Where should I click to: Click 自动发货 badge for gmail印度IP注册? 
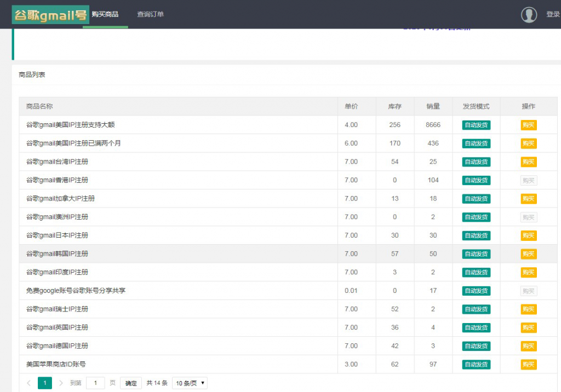tap(476, 272)
